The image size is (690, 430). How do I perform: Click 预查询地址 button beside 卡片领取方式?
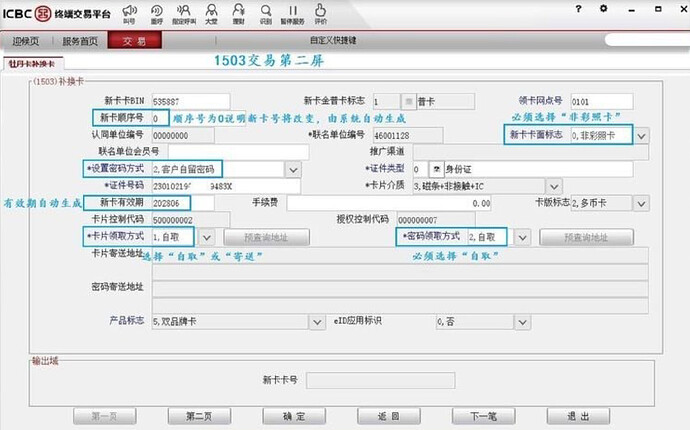click(267, 237)
